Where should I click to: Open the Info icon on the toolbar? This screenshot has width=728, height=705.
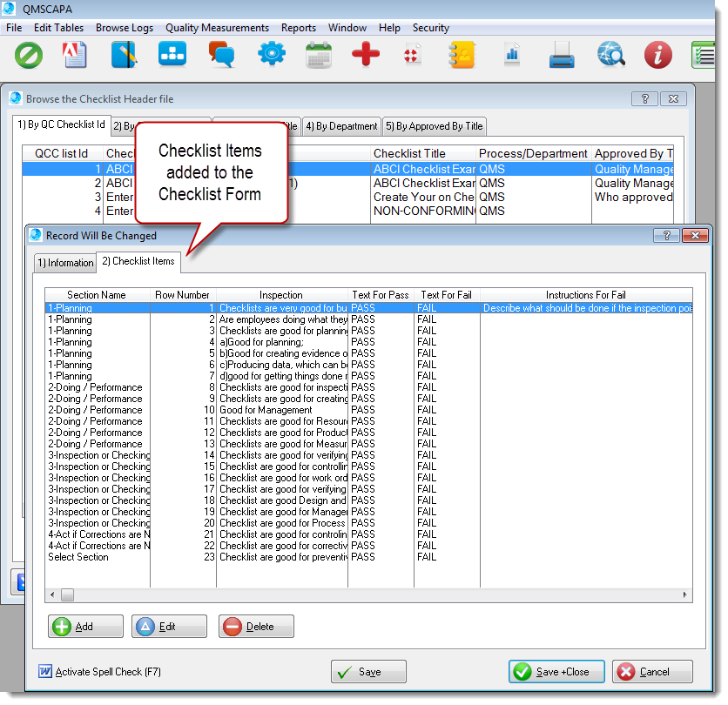657,54
